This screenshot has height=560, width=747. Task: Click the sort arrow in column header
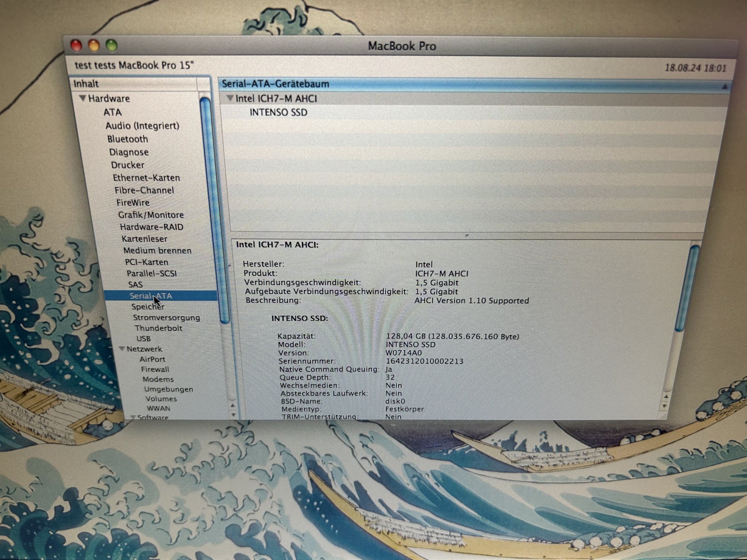coord(724,87)
